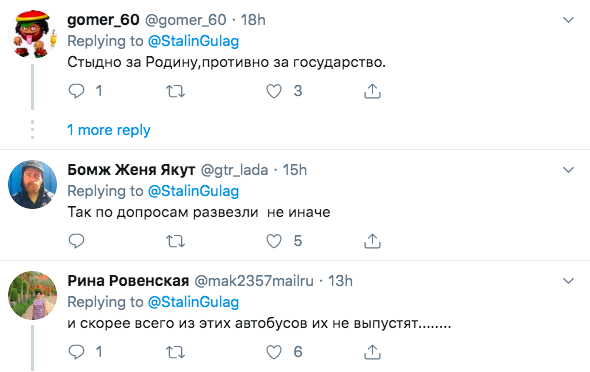Viewport: 590px width, 372px height.
Task: Reply to gomer_60's tweet
Action: pos(76,91)
